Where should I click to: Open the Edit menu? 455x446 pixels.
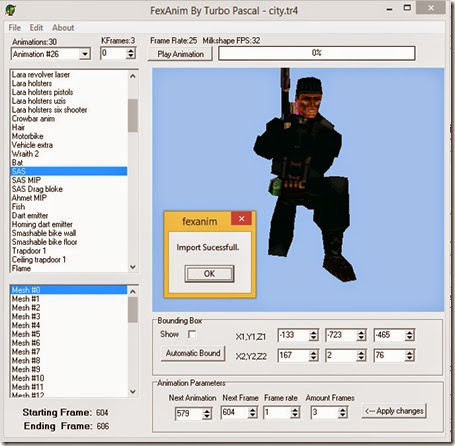coord(36,28)
